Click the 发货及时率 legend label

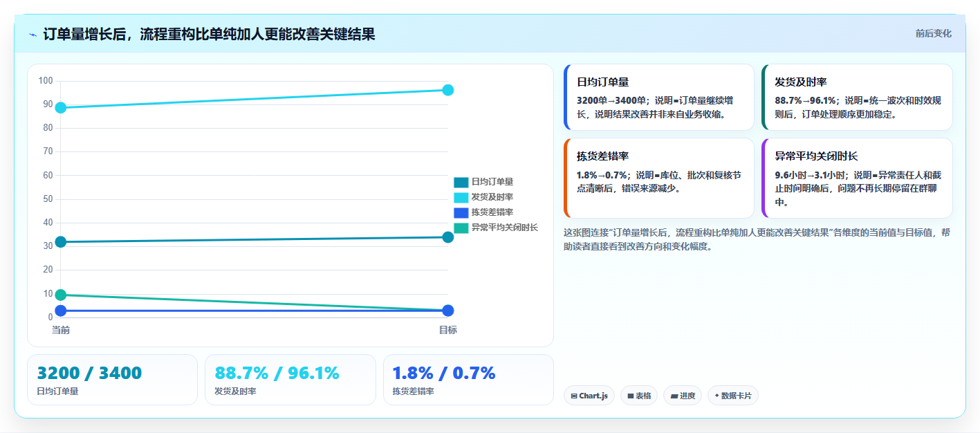[492, 197]
